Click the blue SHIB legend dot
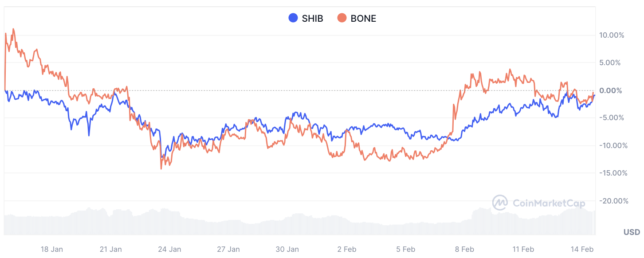The width and height of the screenshot is (644, 258). click(x=293, y=18)
